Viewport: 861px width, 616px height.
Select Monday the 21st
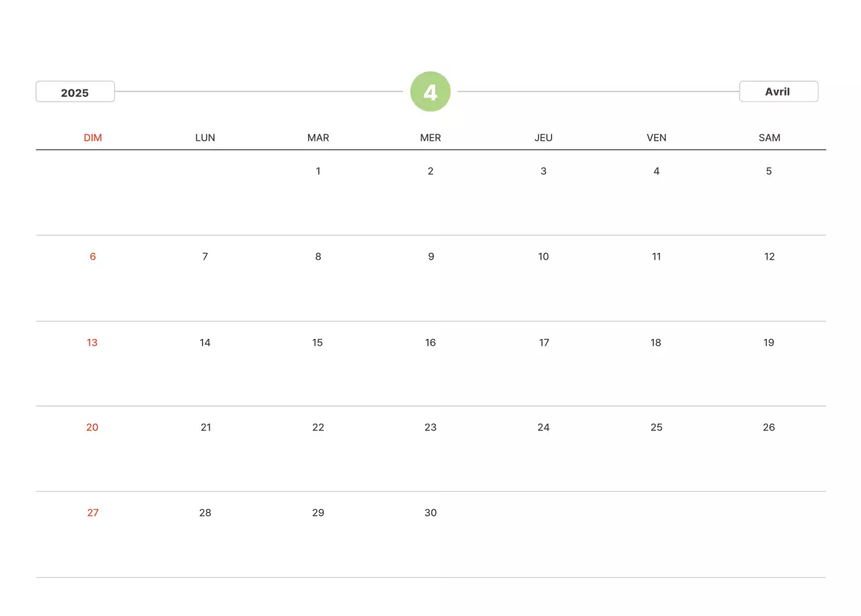206,428
